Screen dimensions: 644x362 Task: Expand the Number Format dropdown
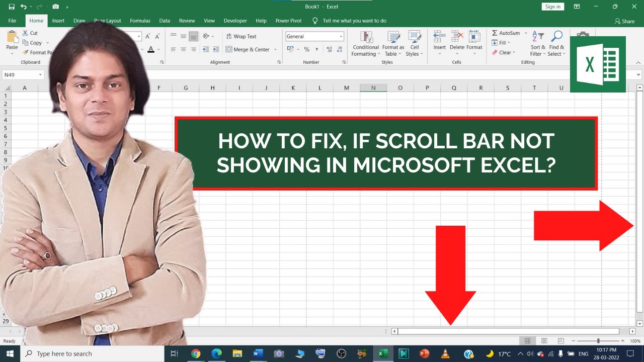click(341, 36)
